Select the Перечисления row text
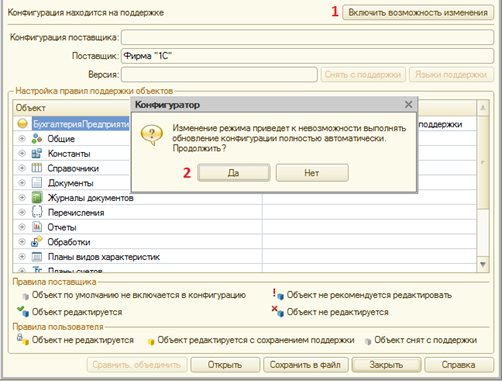This screenshot has width=502, height=381. 76,212
